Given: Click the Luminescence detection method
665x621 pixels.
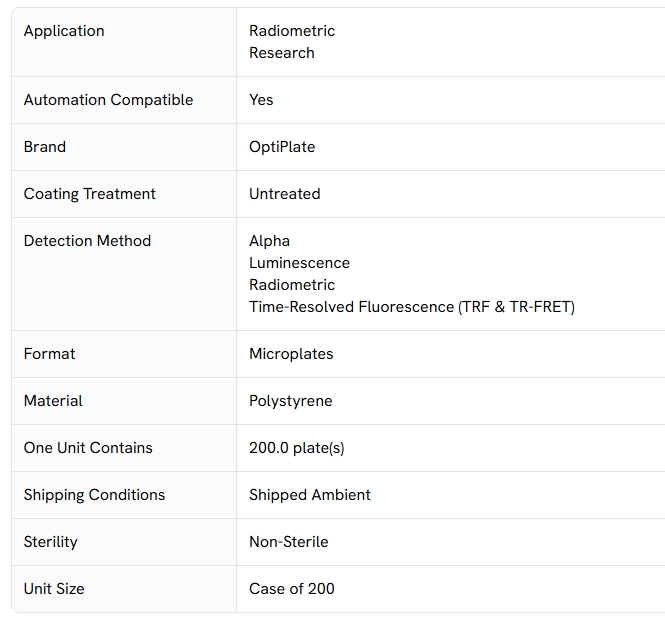Looking at the screenshot, I should (299, 263).
